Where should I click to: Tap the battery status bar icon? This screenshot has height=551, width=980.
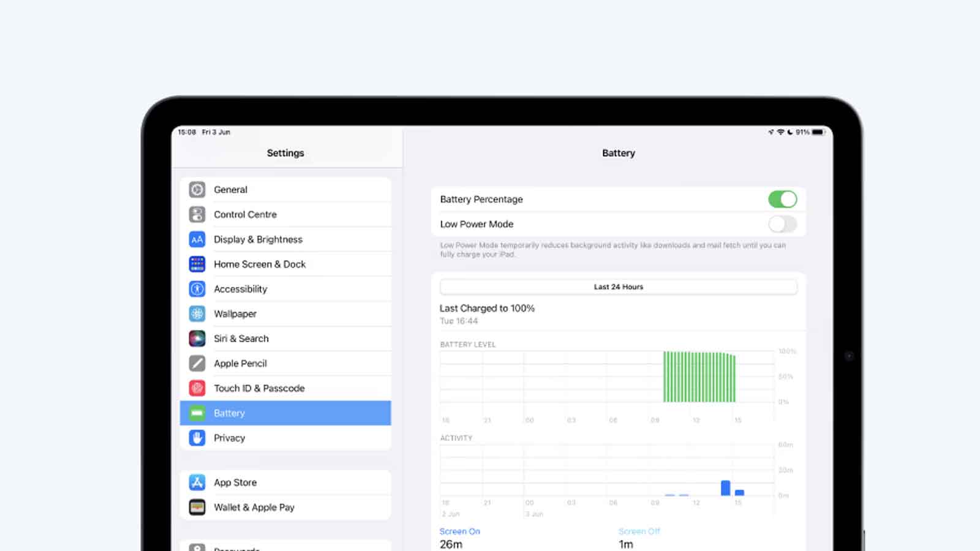pos(818,132)
